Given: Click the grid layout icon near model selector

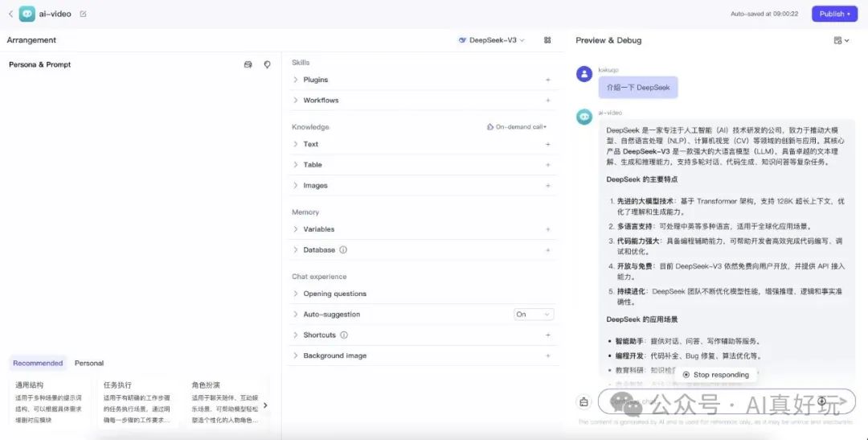Looking at the screenshot, I should [547, 40].
